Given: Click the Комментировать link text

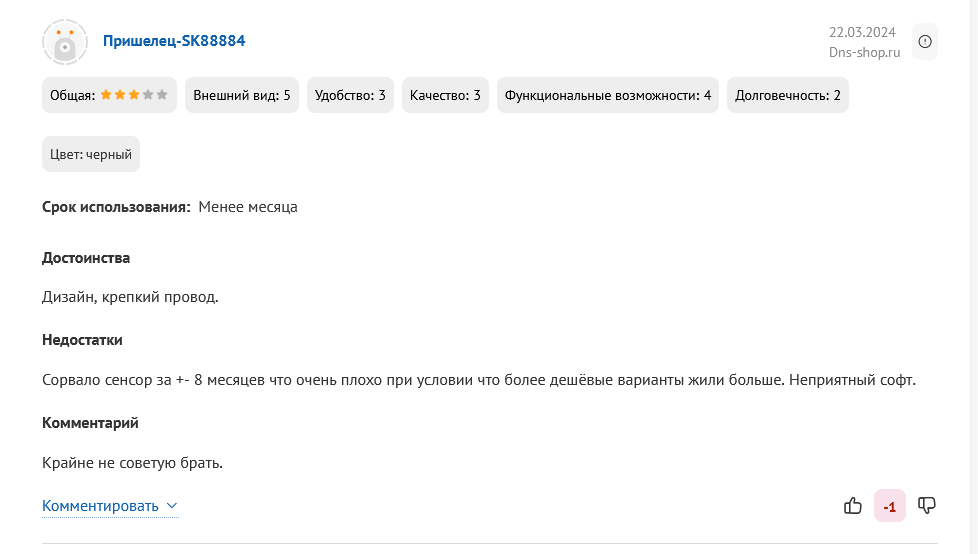Looking at the screenshot, I should click(x=100, y=506).
